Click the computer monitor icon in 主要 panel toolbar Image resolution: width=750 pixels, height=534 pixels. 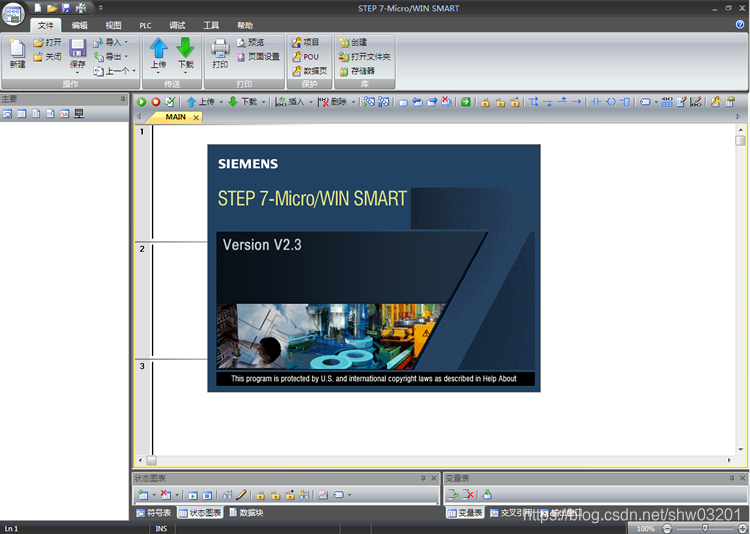tap(79, 114)
